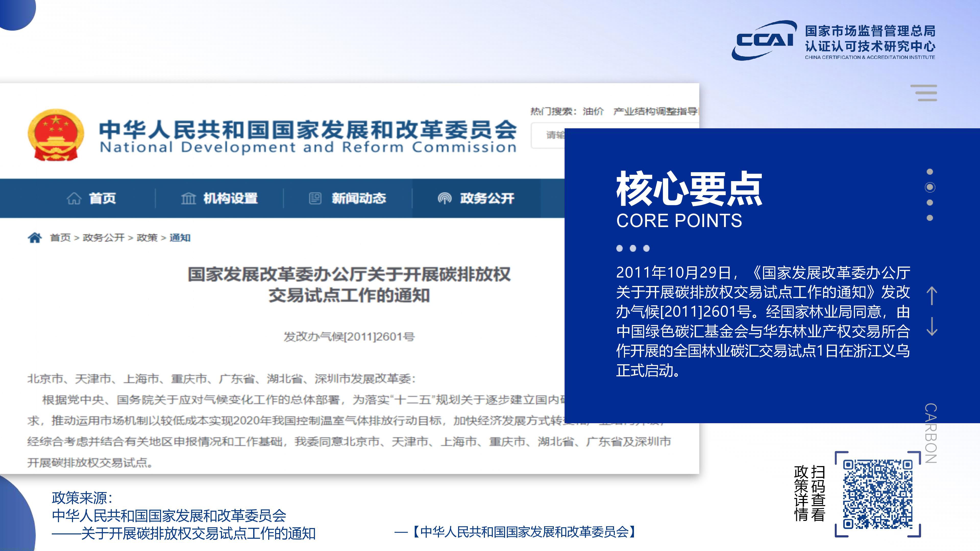Open the three-line hamburger menu
Screen dimensions: 980x551
pyautogui.click(x=923, y=93)
